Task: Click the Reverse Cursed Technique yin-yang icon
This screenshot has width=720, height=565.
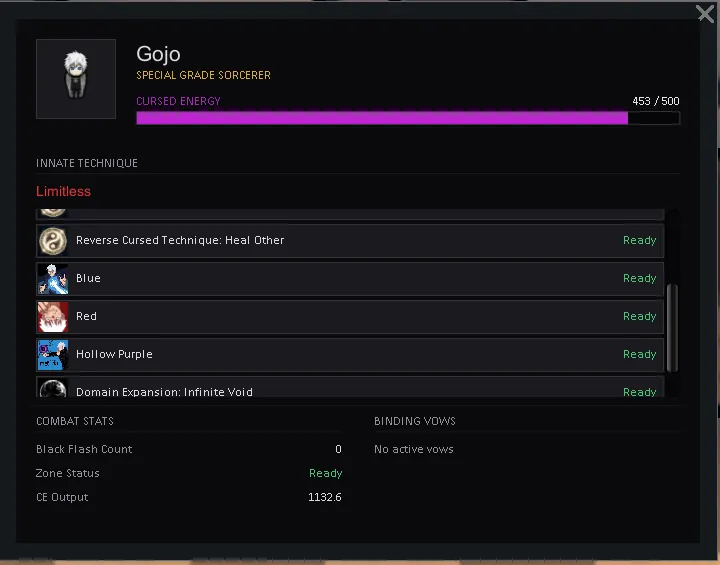Action: point(52,241)
